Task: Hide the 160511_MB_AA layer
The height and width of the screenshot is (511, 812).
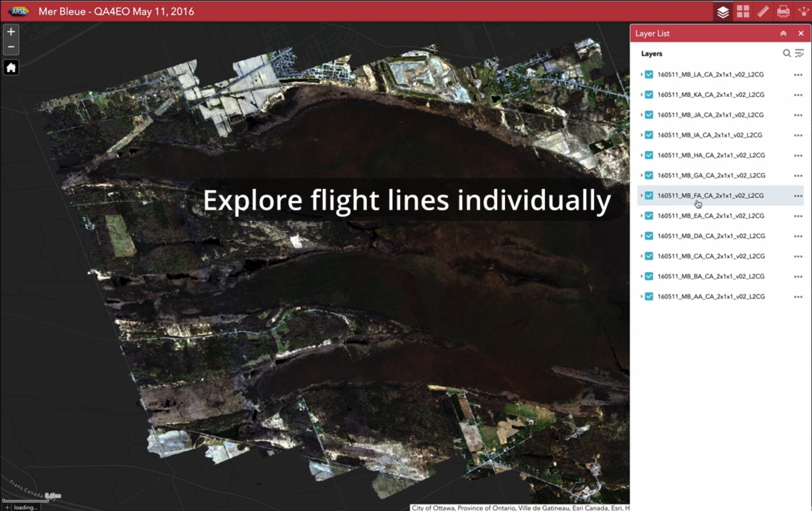Action: (649, 296)
